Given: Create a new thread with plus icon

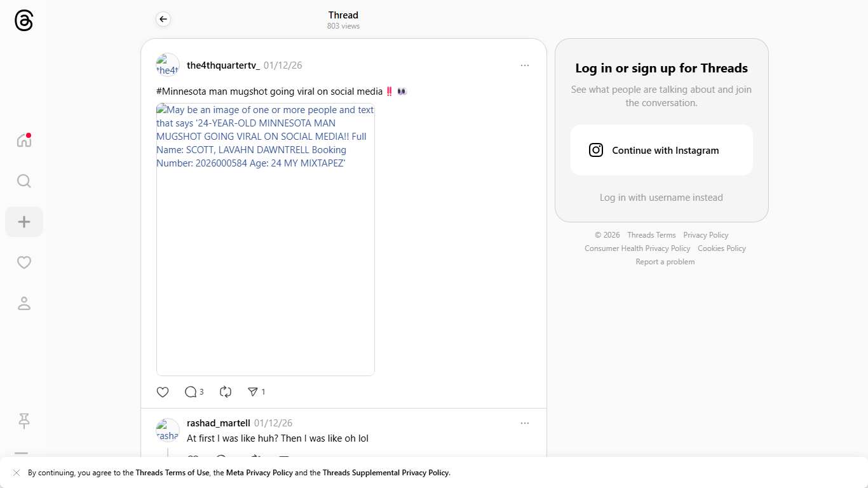Looking at the screenshot, I should [24, 222].
